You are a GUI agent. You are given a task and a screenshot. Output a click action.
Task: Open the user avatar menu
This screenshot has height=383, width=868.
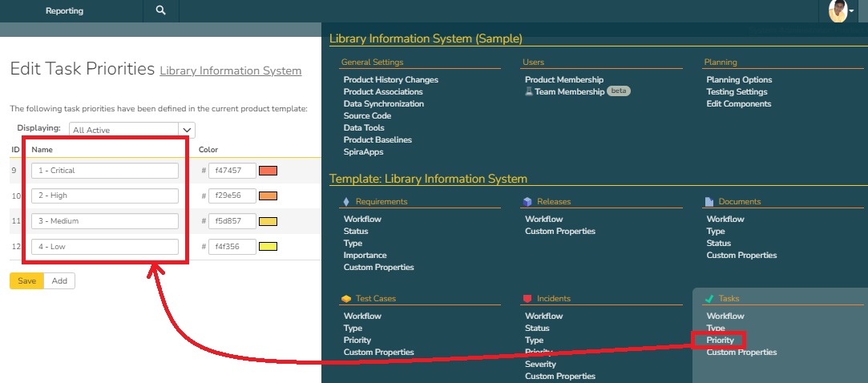(x=838, y=11)
